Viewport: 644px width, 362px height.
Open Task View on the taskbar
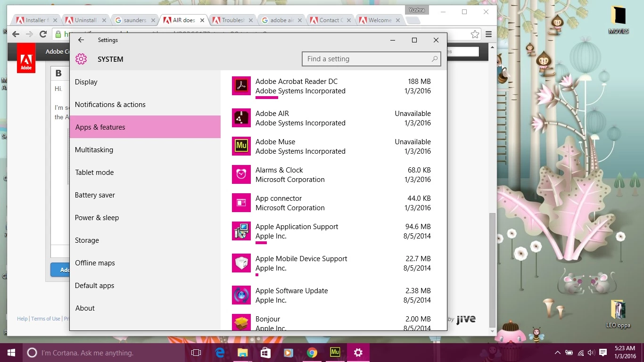pos(196,353)
